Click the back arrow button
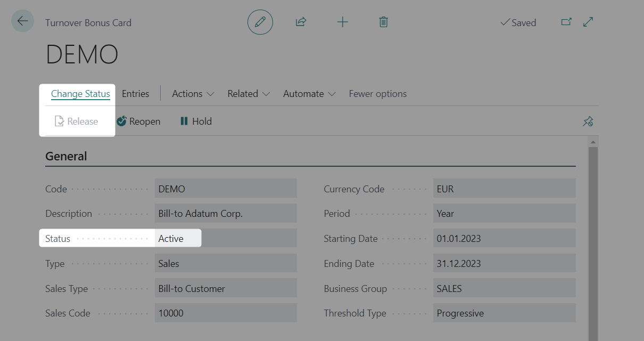This screenshot has width=644, height=341. point(22,22)
